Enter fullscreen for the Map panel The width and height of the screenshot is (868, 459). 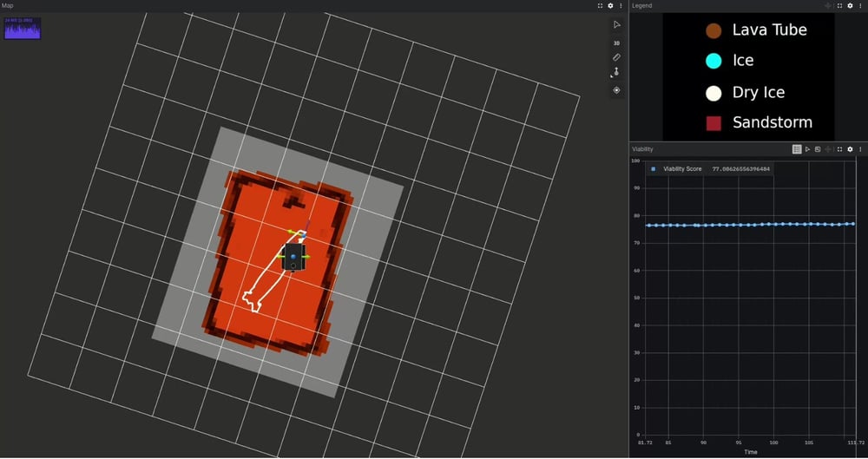(600, 5)
